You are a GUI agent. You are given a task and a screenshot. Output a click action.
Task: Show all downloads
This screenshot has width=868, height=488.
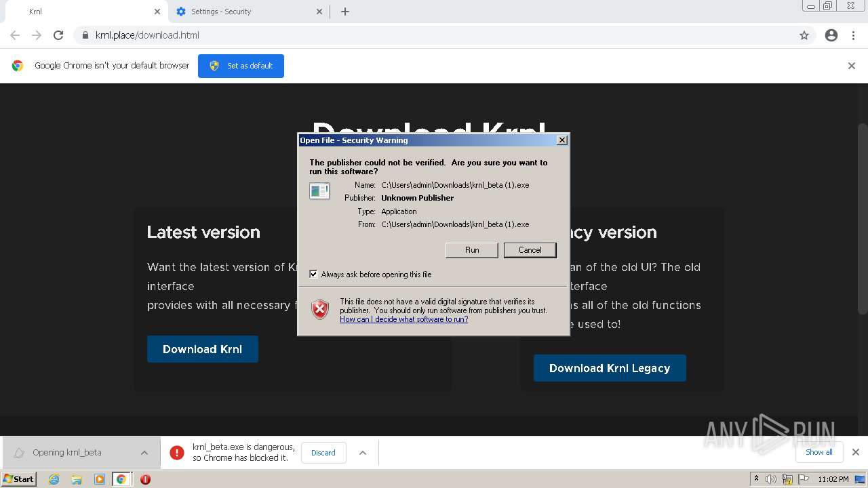point(819,452)
